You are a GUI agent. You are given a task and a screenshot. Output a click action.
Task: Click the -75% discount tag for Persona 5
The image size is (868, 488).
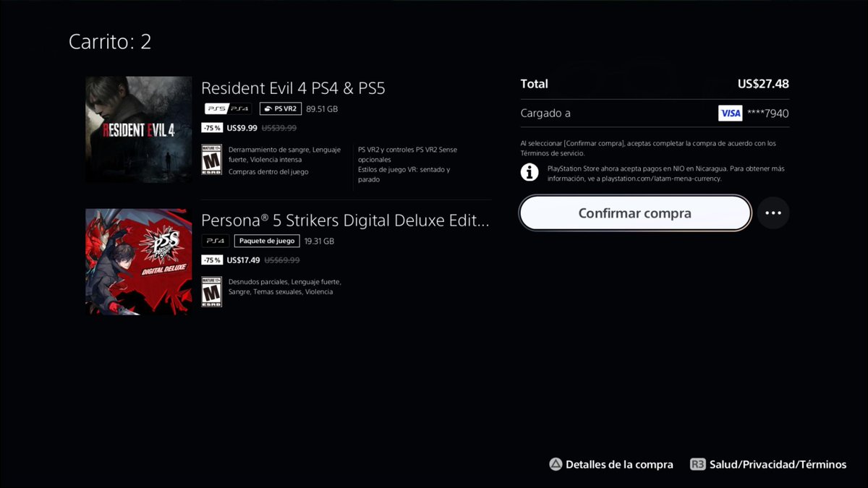tap(212, 260)
